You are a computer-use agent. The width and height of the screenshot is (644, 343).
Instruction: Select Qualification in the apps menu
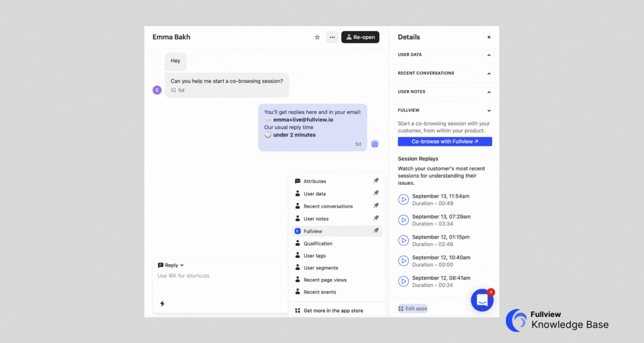337,243
